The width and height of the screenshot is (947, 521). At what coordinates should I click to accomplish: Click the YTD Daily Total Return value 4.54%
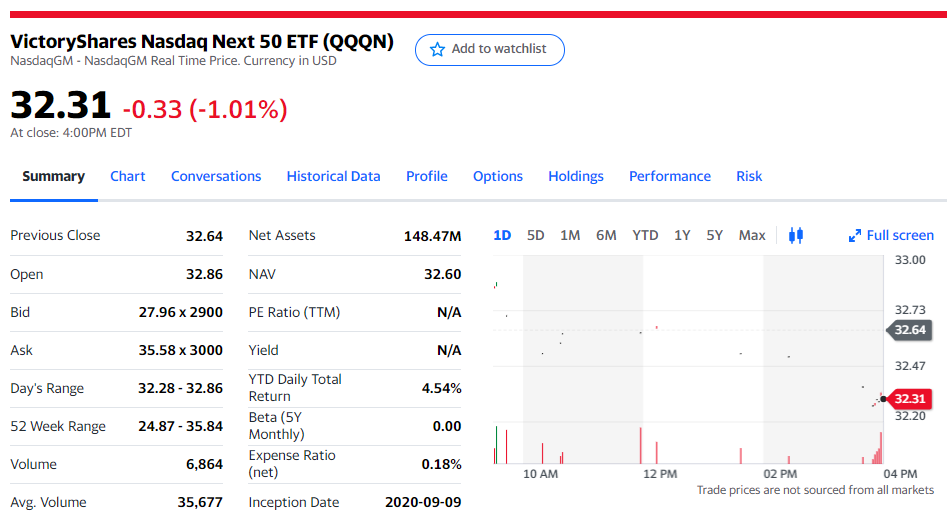[441, 388]
